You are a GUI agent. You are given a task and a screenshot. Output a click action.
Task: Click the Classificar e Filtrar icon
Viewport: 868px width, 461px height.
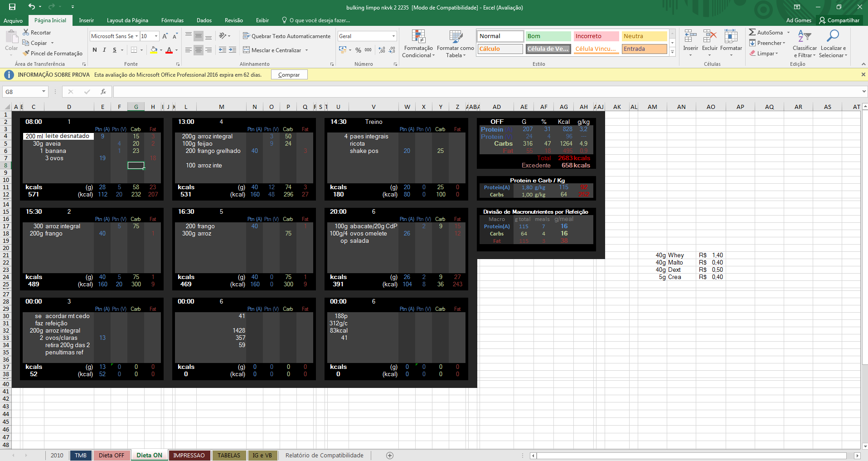click(805, 36)
